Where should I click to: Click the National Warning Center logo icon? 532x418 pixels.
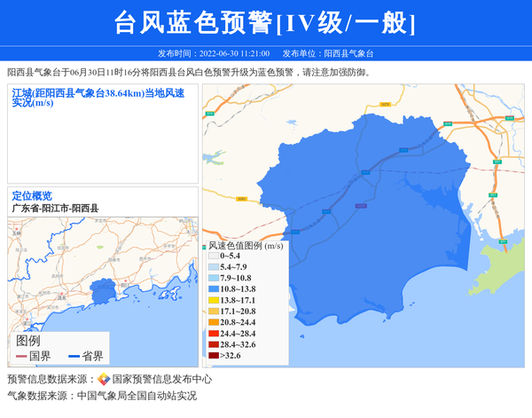(104, 379)
